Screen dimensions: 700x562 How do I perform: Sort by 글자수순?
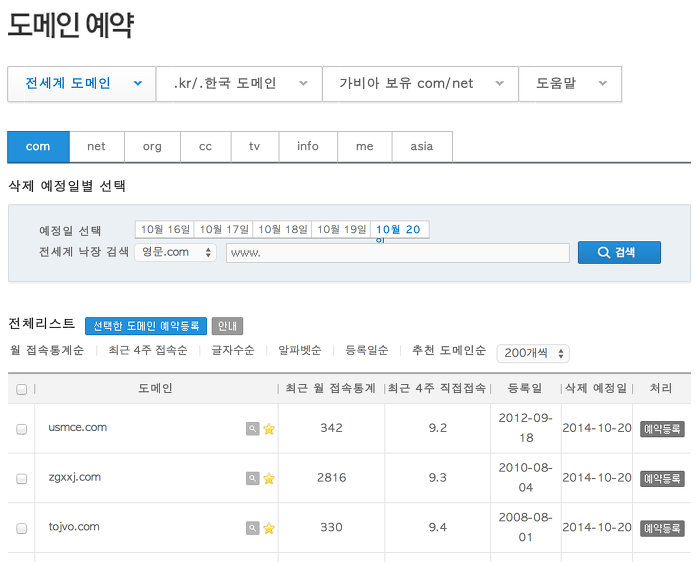[x=233, y=350]
